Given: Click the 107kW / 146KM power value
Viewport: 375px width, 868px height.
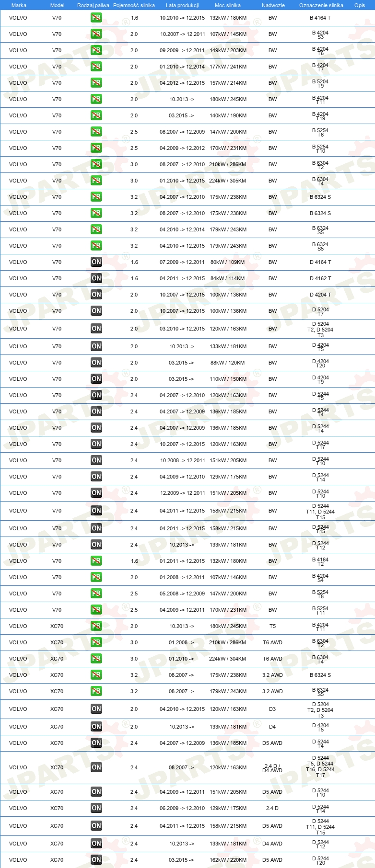Looking at the screenshot, I should point(228,577).
